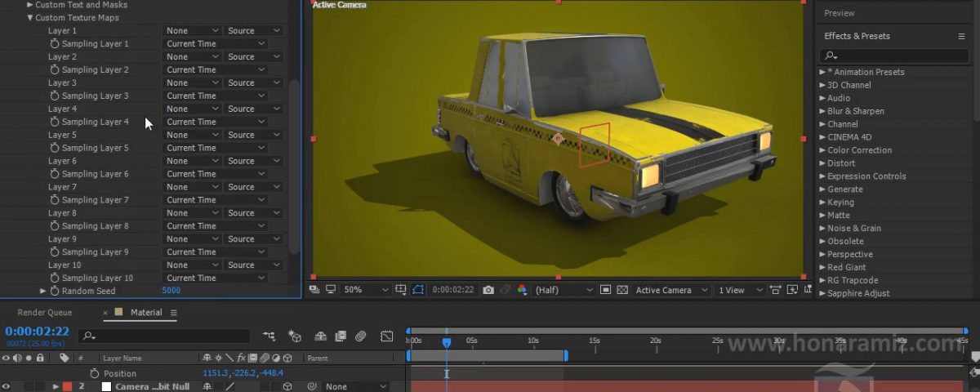Click the 3D layer cube switch for layer 2
Viewport: 980px width, 392px height.
pos(287,386)
